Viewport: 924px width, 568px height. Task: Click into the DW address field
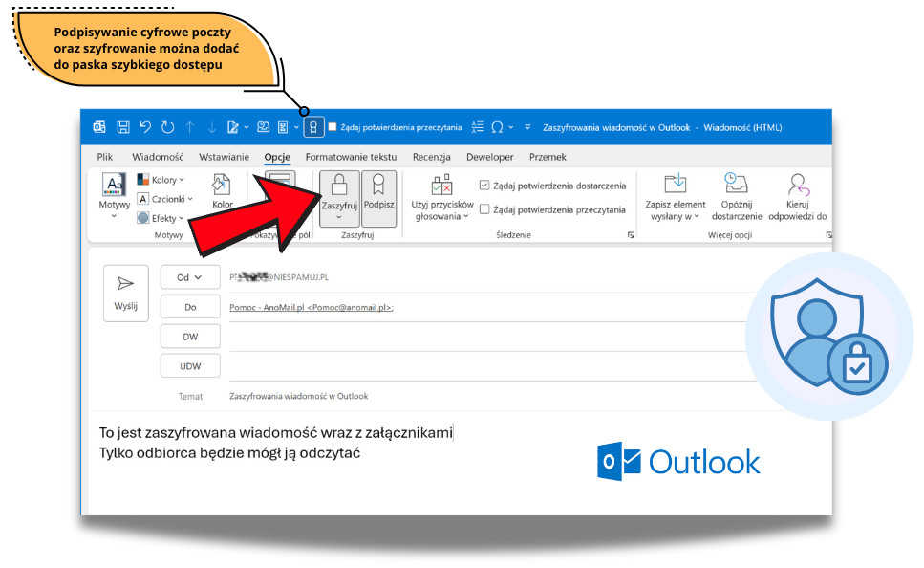(x=494, y=338)
